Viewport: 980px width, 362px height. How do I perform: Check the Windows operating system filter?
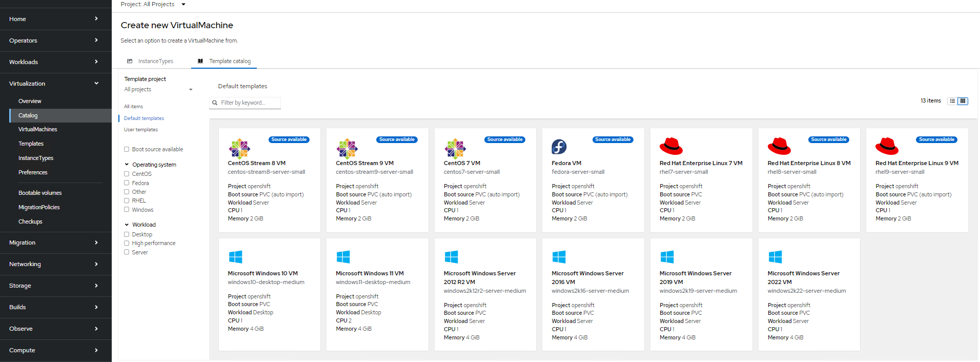tap(127, 209)
